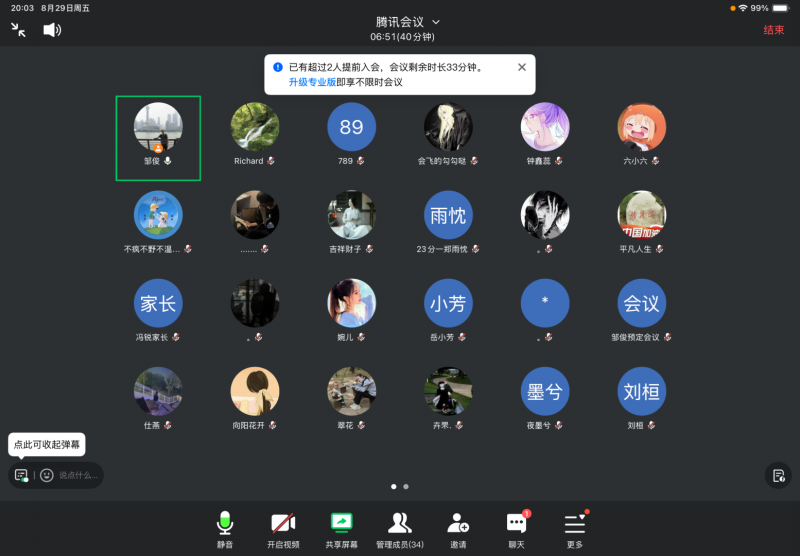Switch to the second participants page dot

(406, 486)
